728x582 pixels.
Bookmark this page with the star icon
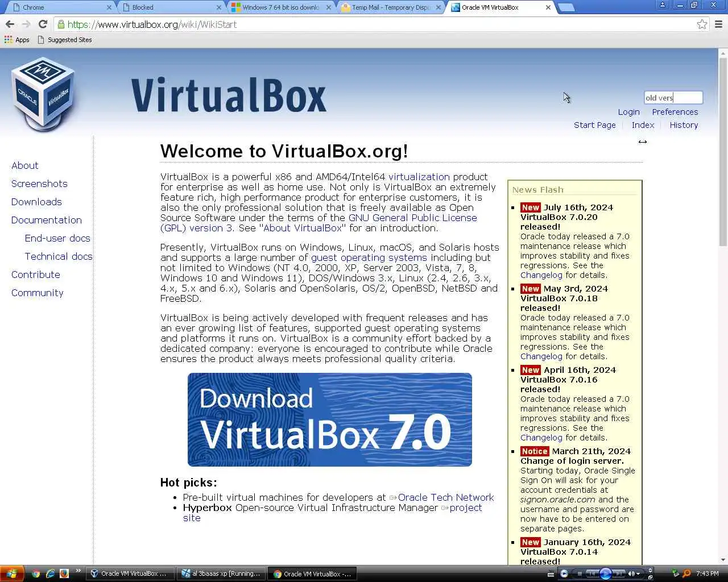pyautogui.click(x=702, y=24)
